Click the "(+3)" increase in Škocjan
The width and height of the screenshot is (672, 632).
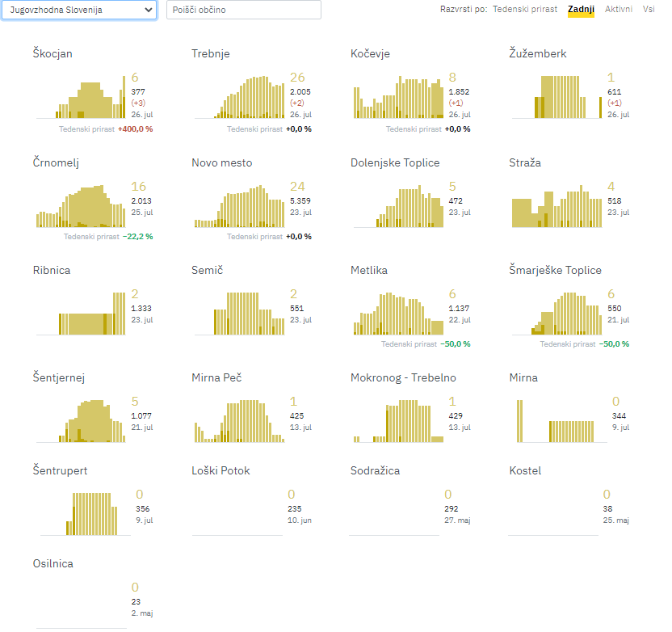(x=138, y=103)
